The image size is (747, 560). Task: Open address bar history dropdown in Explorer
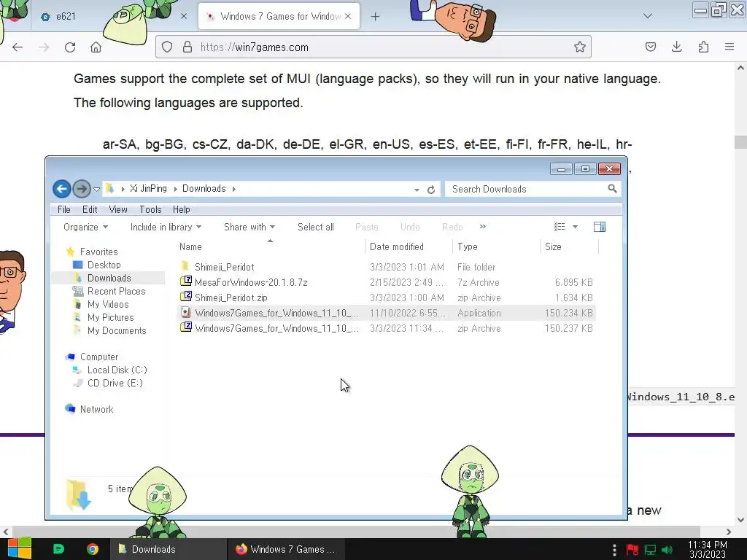point(417,190)
